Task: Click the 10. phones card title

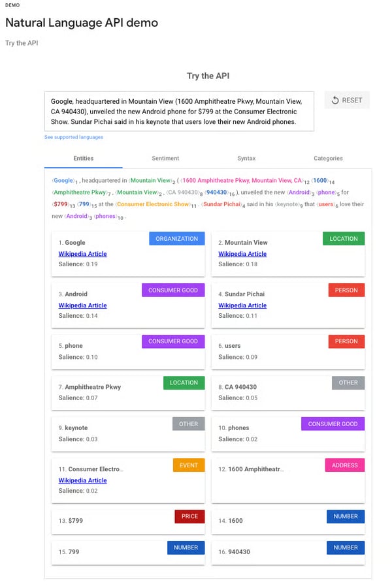Action: coord(233,428)
